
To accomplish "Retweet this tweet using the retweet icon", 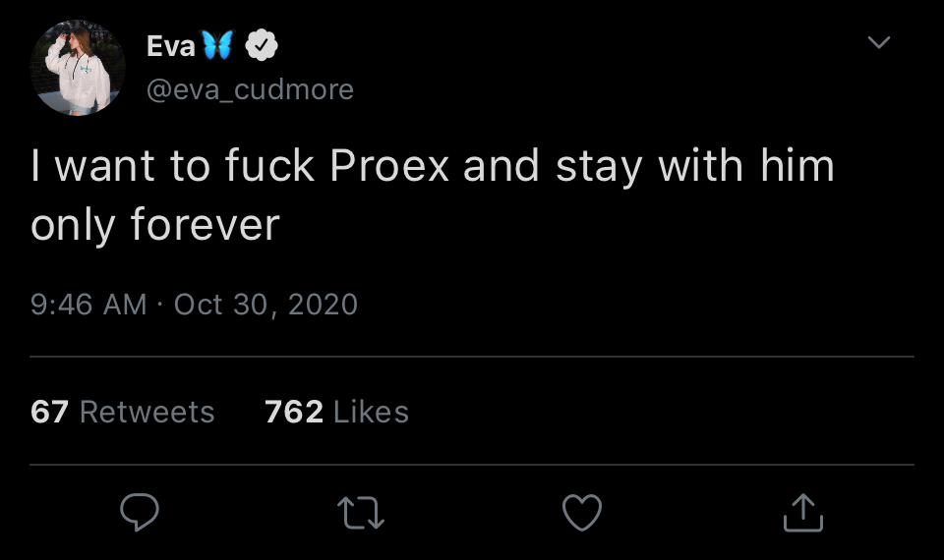I will (x=361, y=512).
